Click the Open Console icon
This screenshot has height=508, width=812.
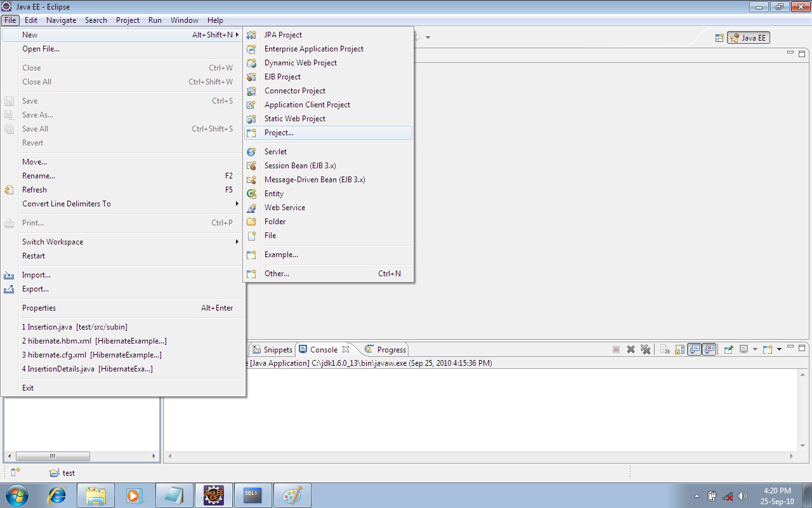[x=768, y=349]
